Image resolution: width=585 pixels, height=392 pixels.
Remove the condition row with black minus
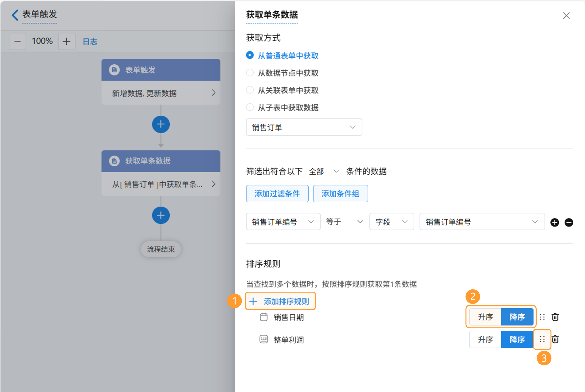(569, 222)
